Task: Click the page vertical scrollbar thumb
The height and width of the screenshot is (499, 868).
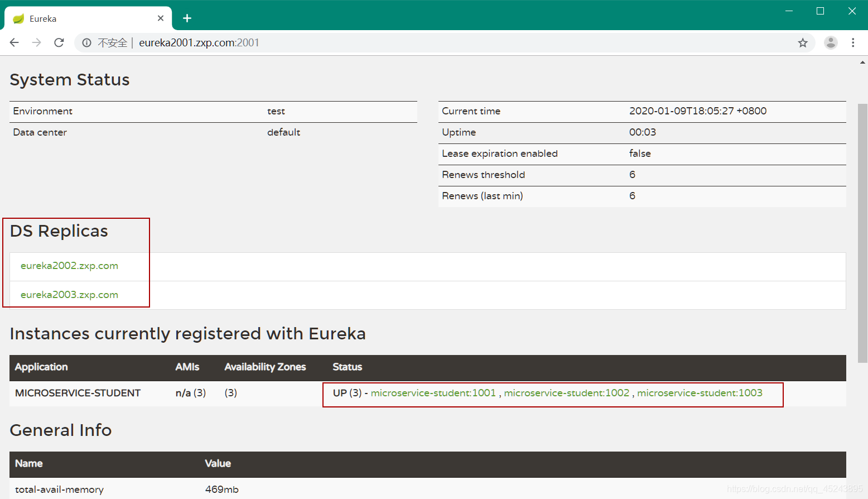Action: coord(862,233)
